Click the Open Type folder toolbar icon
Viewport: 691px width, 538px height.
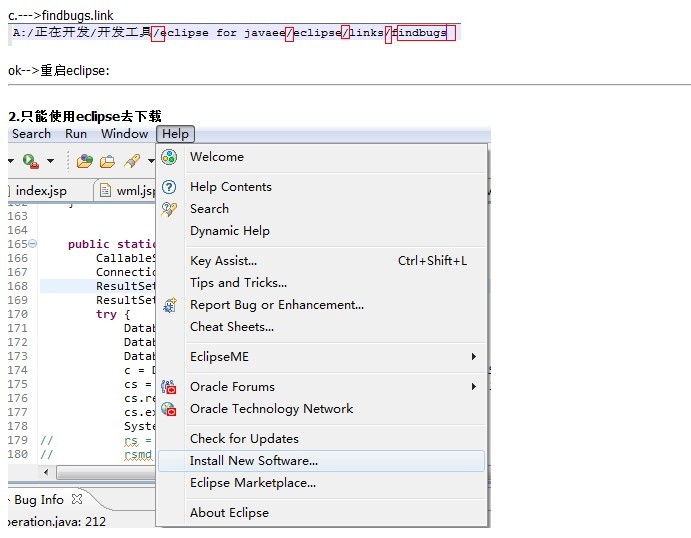coord(107,161)
